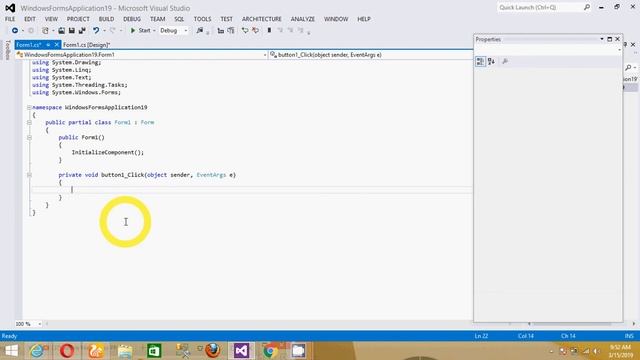Click the Save All toolbar icon
This screenshot has width=640, height=360.
[x=82, y=31]
